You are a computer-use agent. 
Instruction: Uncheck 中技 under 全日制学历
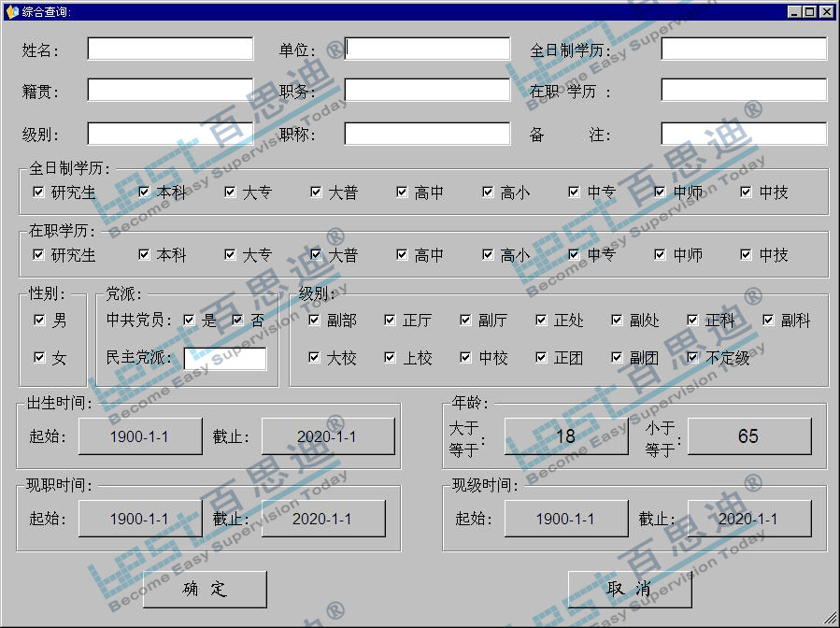click(747, 192)
